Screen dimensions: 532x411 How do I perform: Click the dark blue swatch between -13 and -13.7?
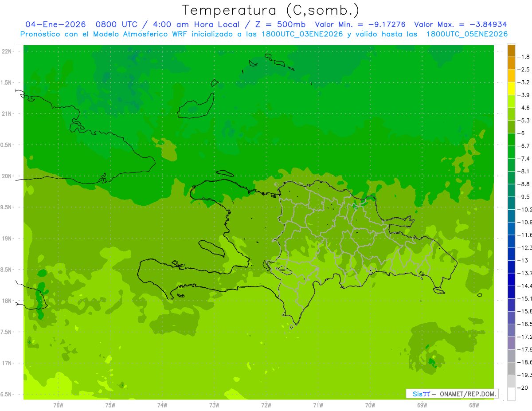pos(511,266)
